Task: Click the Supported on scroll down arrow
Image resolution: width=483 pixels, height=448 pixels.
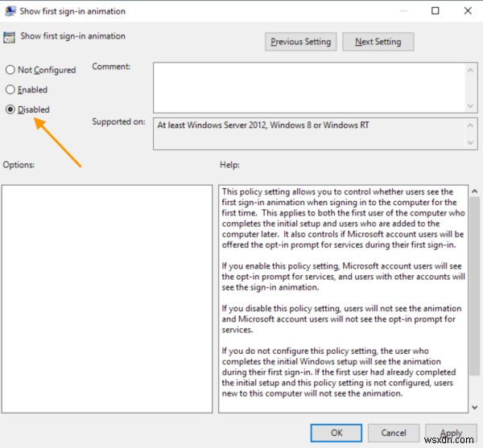Action: click(x=470, y=142)
